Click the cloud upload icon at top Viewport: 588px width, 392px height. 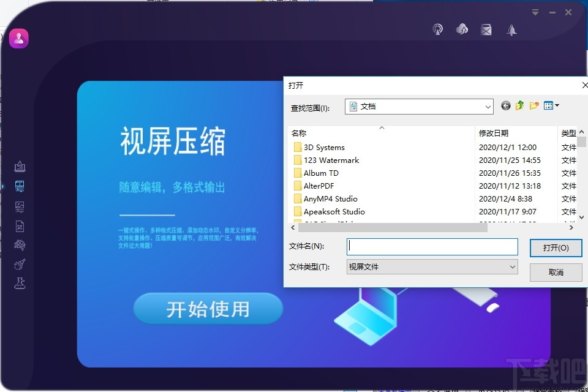pos(462,29)
